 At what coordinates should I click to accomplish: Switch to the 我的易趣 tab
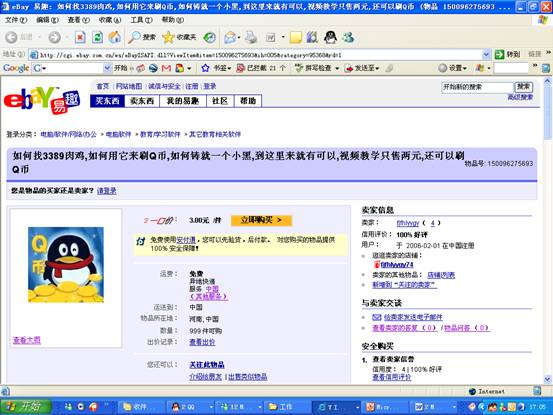tap(183, 101)
